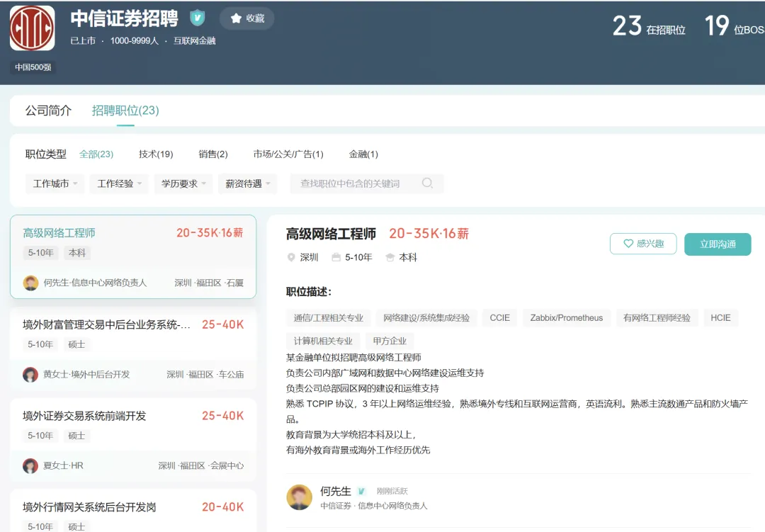Filter jobs by 销售(2)
The width and height of the screenshot is (765, 532).
pyautogui.click(x=213, y=154)
